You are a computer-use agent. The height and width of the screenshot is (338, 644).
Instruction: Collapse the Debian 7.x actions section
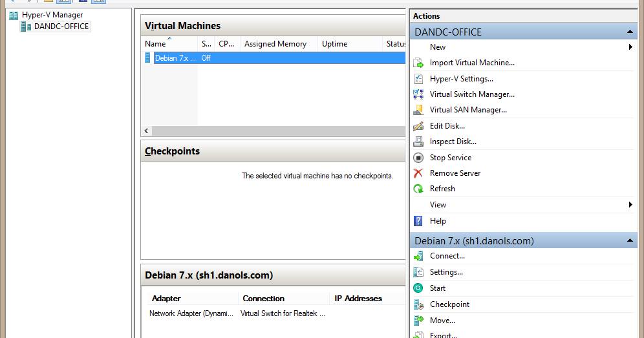[630, 240]
